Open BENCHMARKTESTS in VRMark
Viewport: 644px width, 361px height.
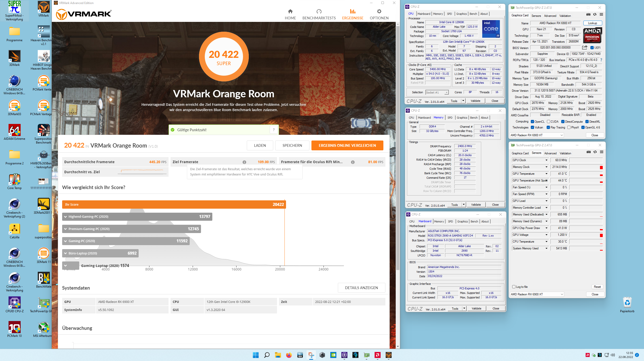pos(319,15)
